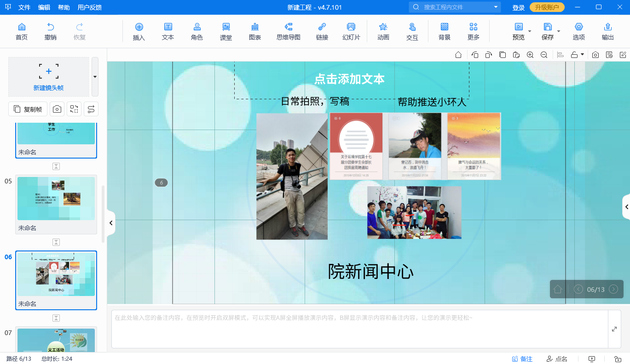Click the paste icon in canvas toolbar
630x364 pixels.
pyautogui.click(x=516, y=55)
